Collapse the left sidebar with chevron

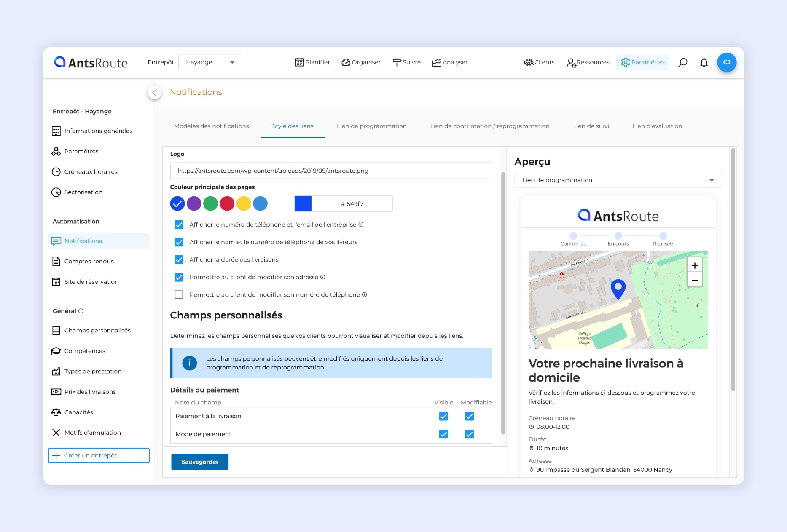point(154,93)
